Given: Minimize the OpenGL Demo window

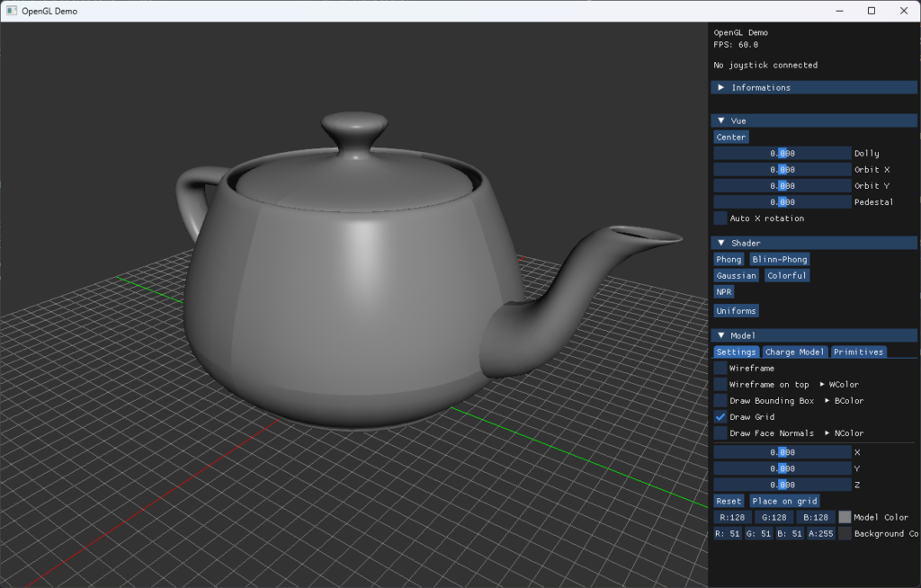Looking at the screenshot, I should 839,11.
